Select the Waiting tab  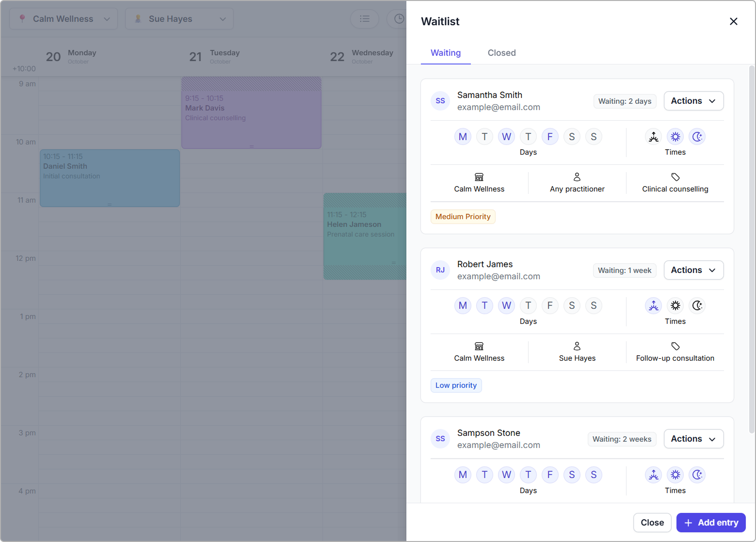pyautogui.click(x=445, y=53)
